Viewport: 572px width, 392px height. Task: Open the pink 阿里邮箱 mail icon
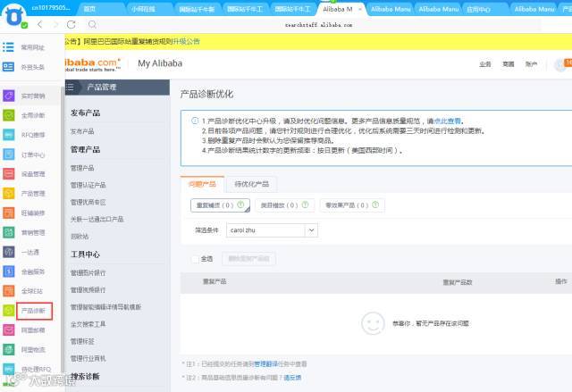[x=9, y=330]
